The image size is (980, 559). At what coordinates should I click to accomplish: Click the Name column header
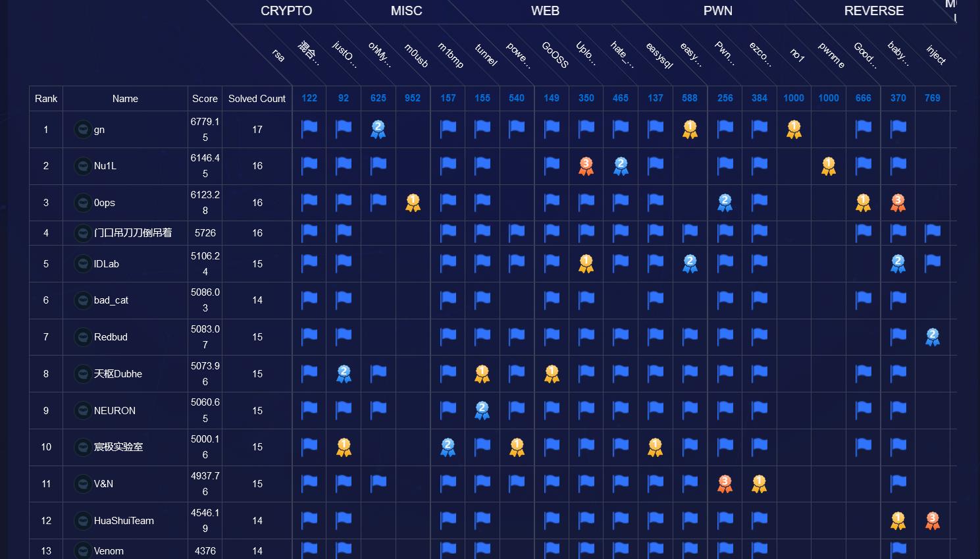pos(125,98)
